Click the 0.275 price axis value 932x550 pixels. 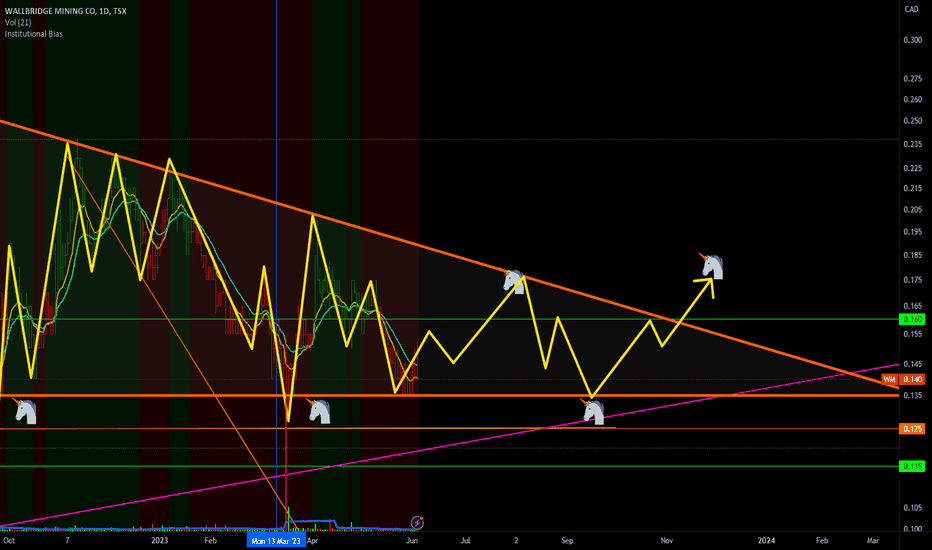pyautogui.click(x=912, y=78)
